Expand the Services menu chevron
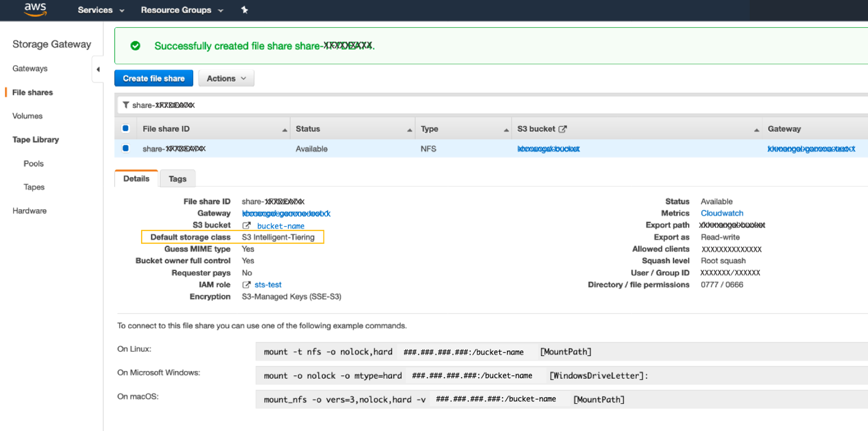 [121, 10]
